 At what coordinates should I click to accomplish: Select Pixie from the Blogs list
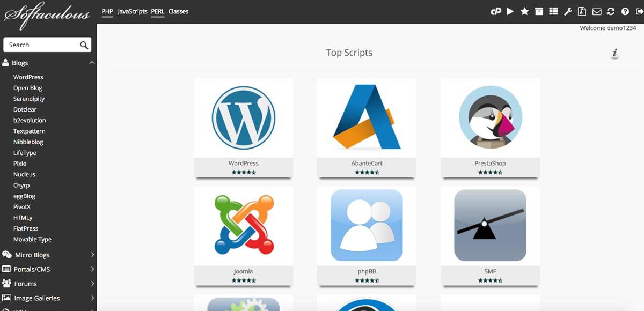click(x=20, y=164)
